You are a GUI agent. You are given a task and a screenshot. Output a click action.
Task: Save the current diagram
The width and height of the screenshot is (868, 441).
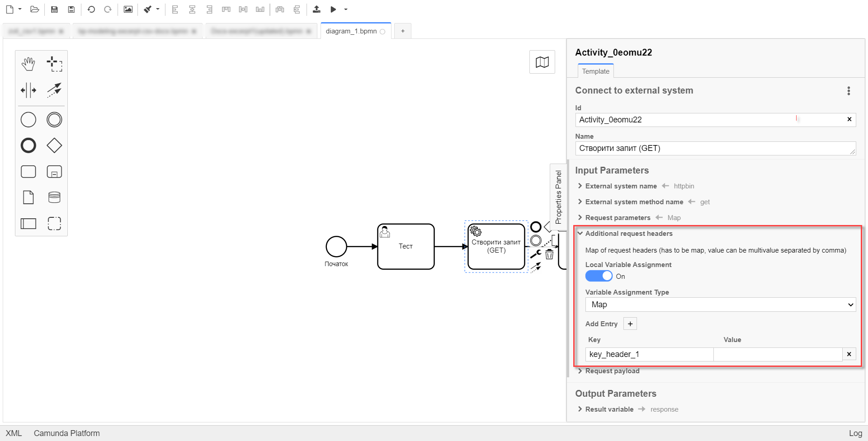[54, 9]
